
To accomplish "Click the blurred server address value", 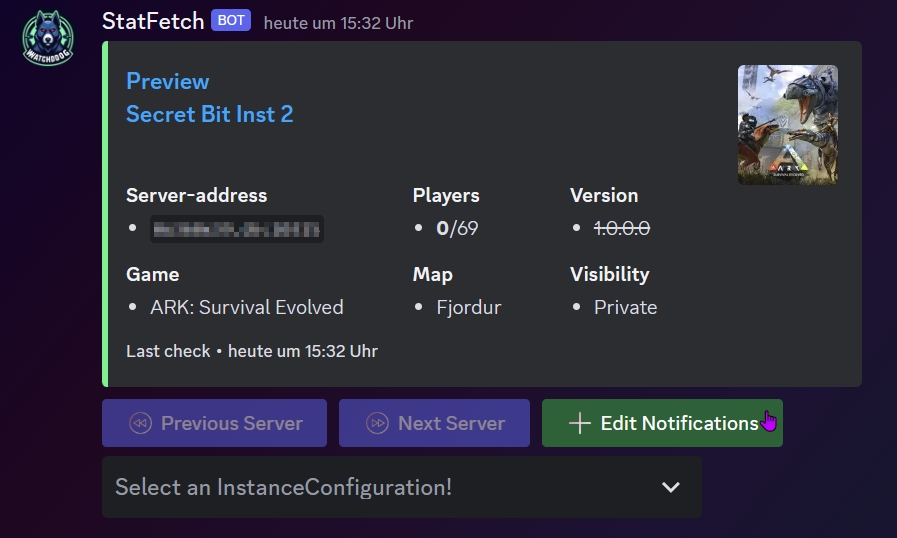I will 237,228.
